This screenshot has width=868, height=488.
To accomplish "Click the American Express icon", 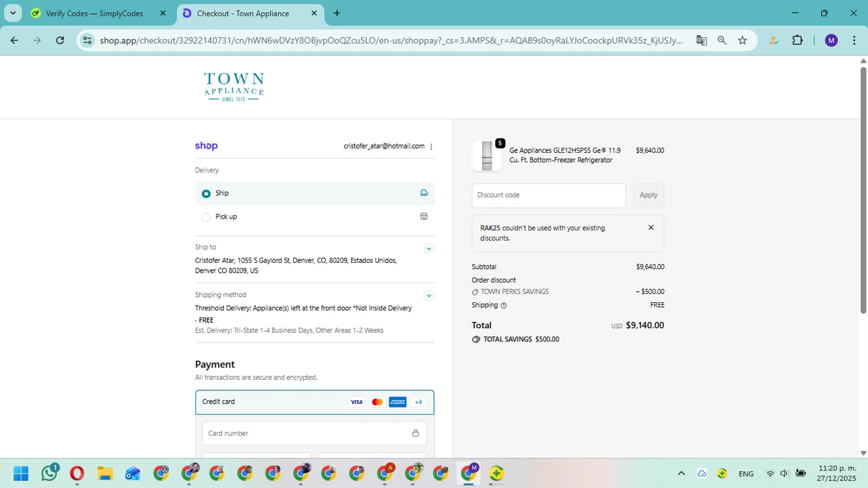I will point(398,402).
